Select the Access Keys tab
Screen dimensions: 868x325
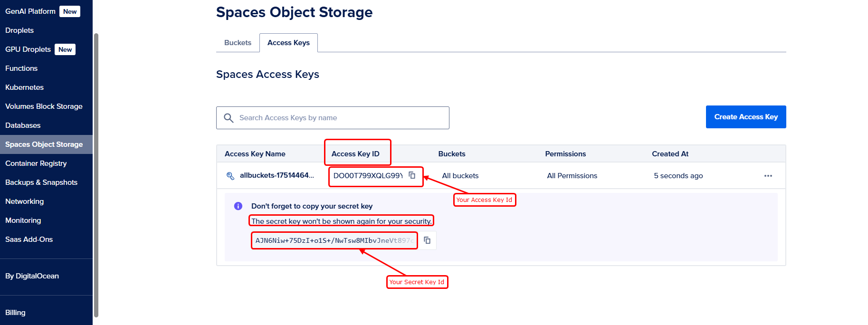(288, 43)
